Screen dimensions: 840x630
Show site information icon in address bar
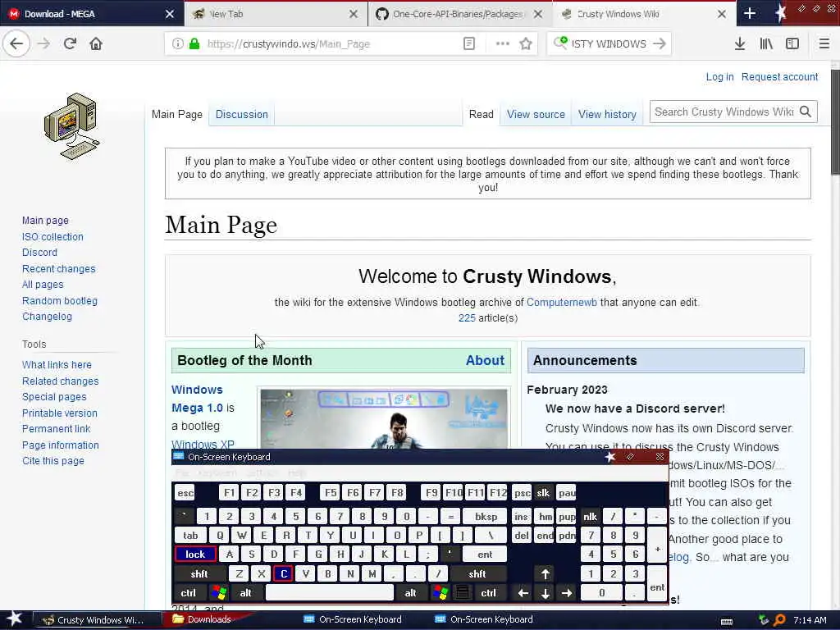178,44
